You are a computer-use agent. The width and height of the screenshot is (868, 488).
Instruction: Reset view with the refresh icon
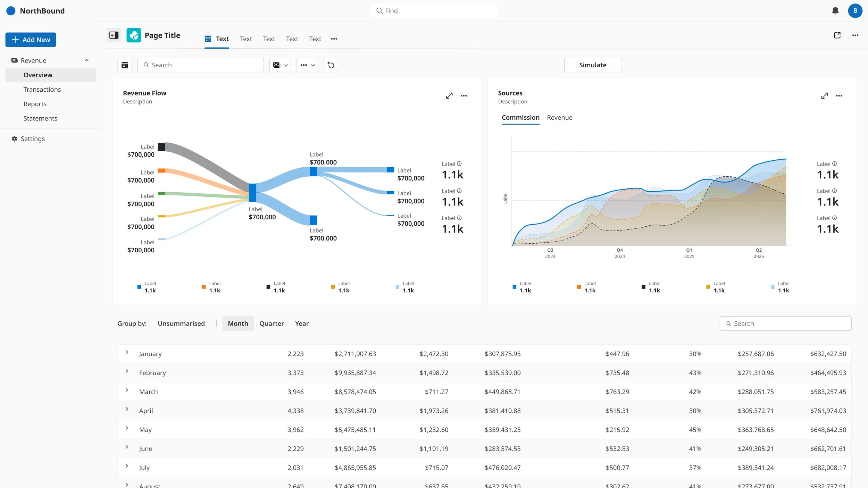(331, 65)
